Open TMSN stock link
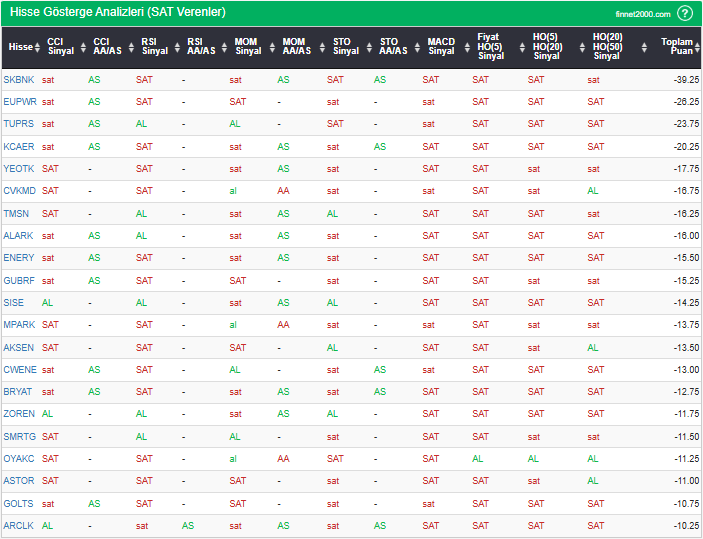Screen dimensions: 703x539 tap(16, 213)
